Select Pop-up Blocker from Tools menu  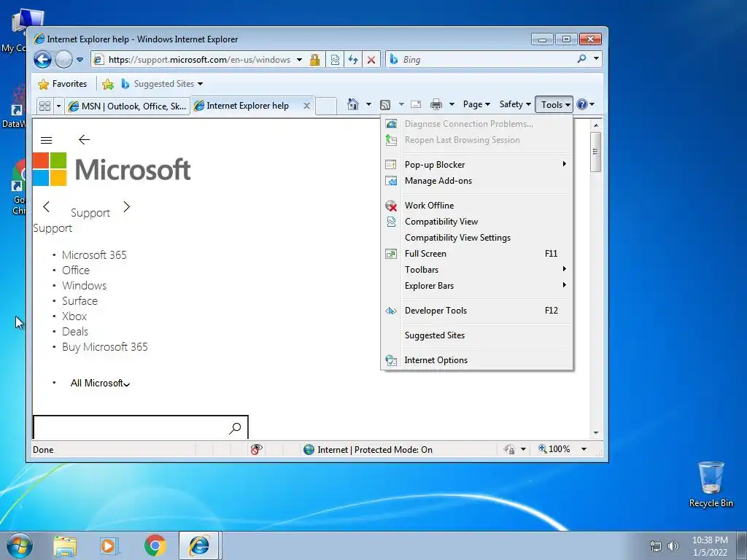pyautogui.click(x=477, y=164)
